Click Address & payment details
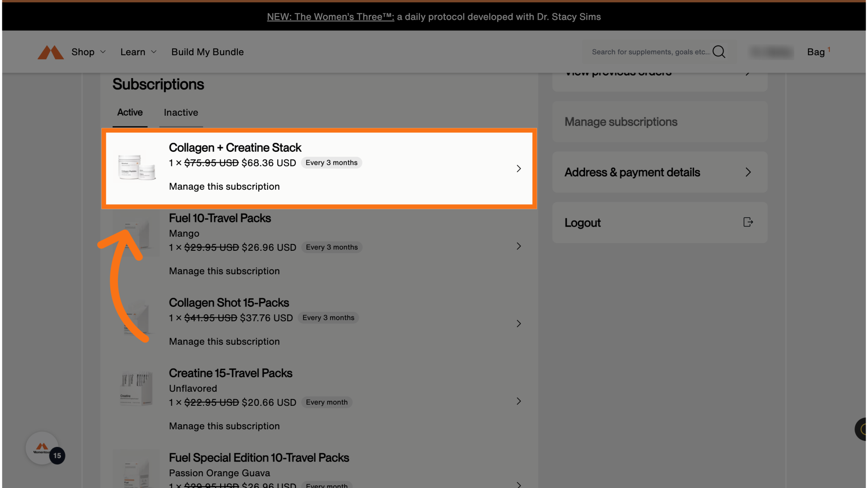The width and height of the screenshot is (868, 488). 660,172
